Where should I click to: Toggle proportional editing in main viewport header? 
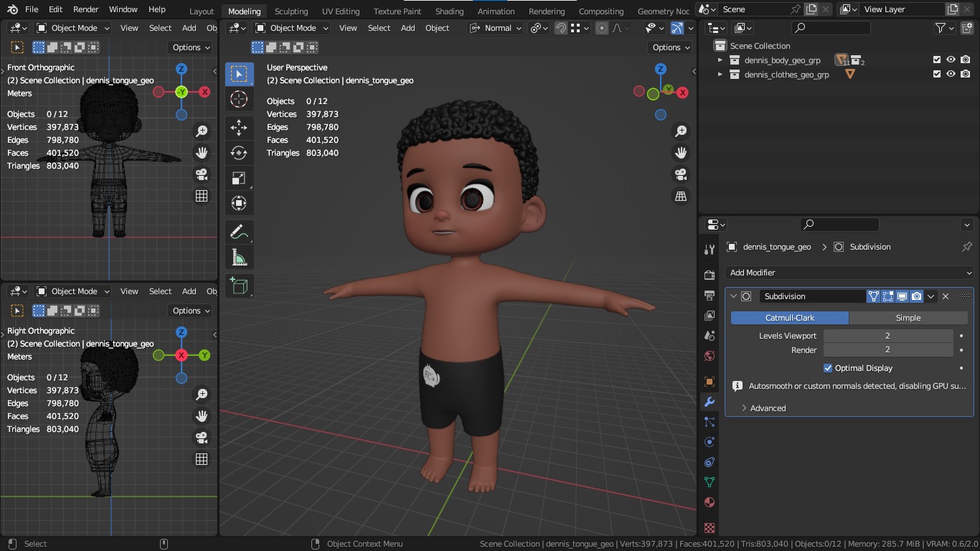pyautogui.click(x=602, y=28)
